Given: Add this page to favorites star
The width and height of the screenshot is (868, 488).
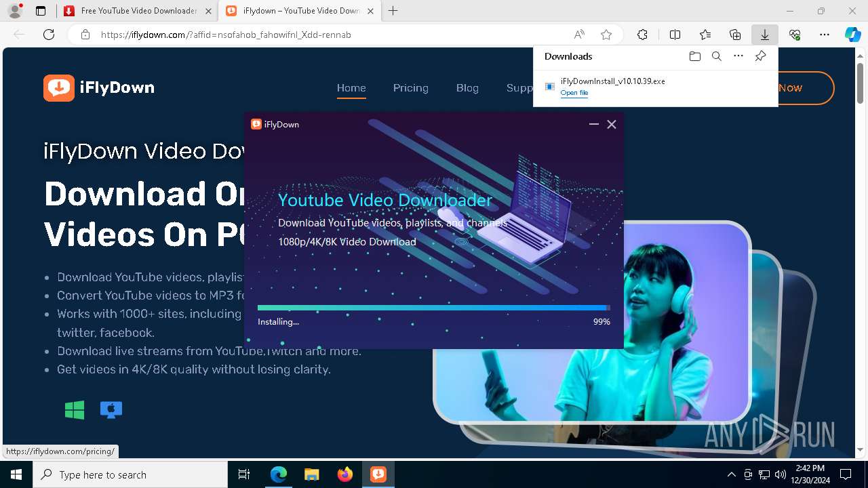Looking at the screenshot, I should [x=606, y=35].
